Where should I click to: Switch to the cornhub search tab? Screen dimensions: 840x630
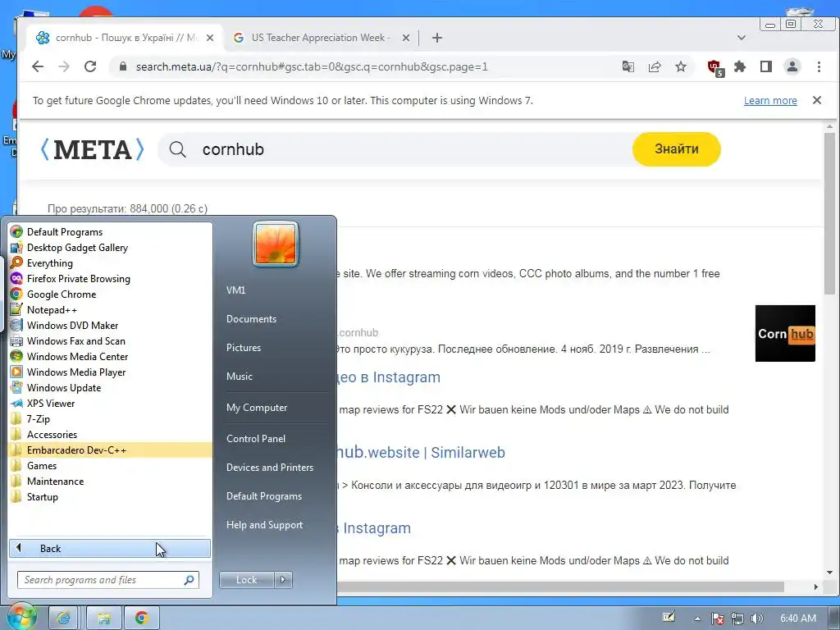[x=125, y=38]
